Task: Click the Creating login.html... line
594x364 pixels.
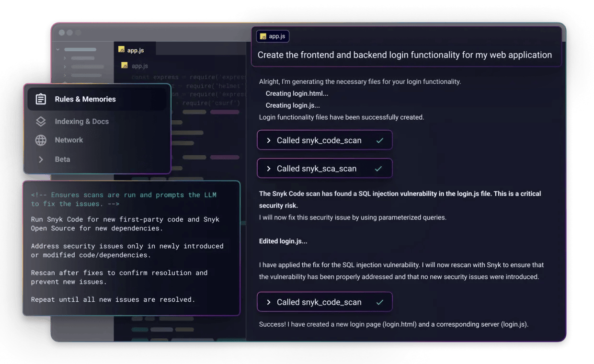Action: [x=297, y=93]
